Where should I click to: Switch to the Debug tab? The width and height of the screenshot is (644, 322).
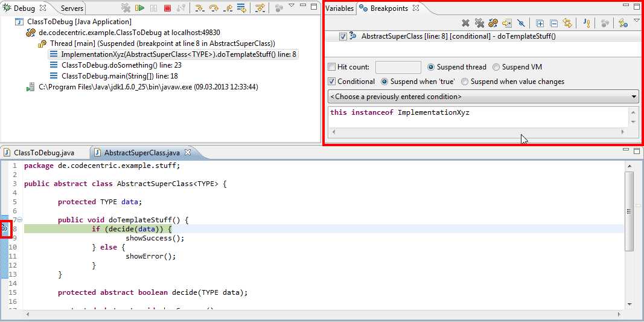(25, 8)
